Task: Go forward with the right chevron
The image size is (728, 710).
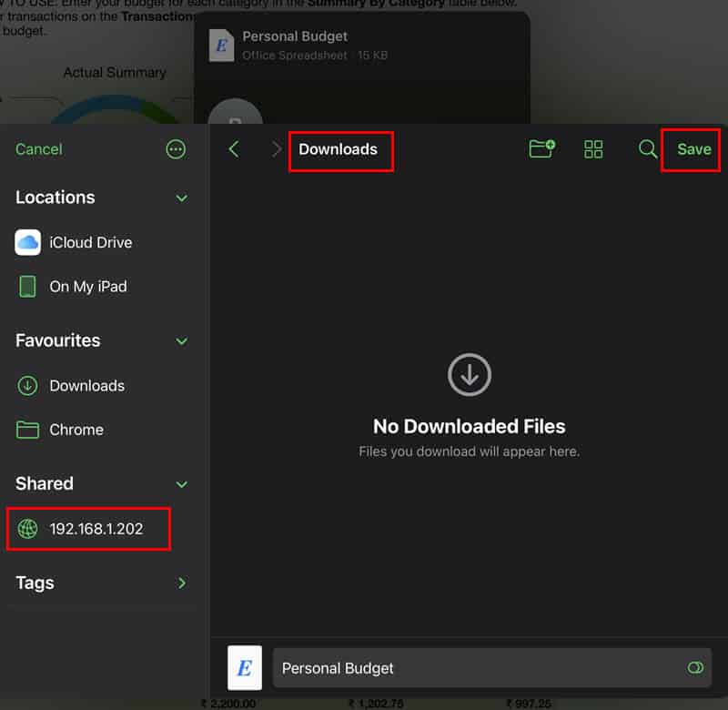Action: (x=277, y=149)
